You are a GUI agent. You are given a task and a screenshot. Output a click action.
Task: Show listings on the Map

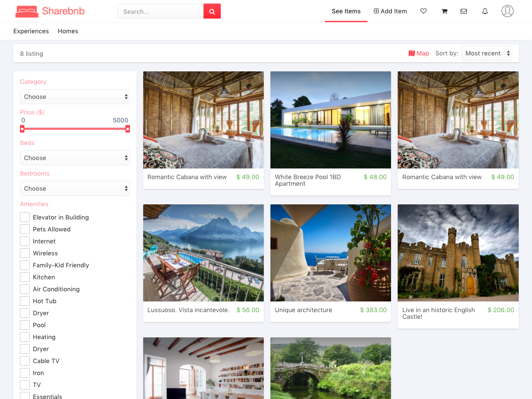pos(419,53)
